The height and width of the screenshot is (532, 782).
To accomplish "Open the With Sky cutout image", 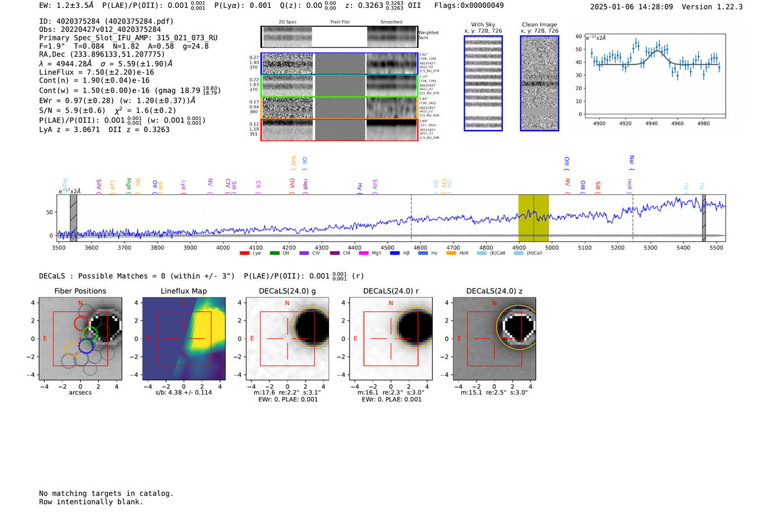I will (483, 83).
